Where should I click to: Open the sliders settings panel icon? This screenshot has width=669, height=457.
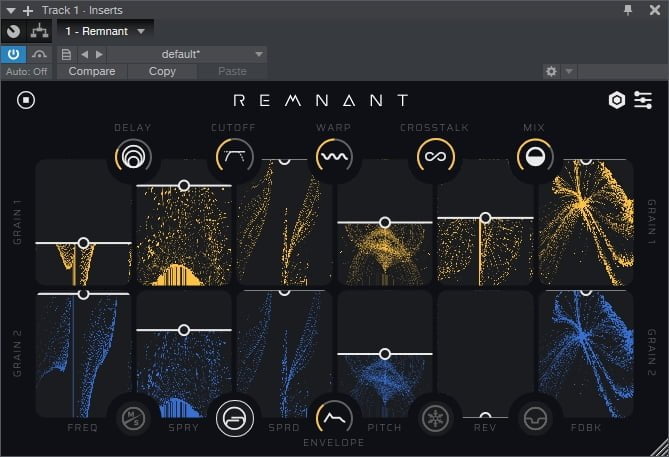643,100
